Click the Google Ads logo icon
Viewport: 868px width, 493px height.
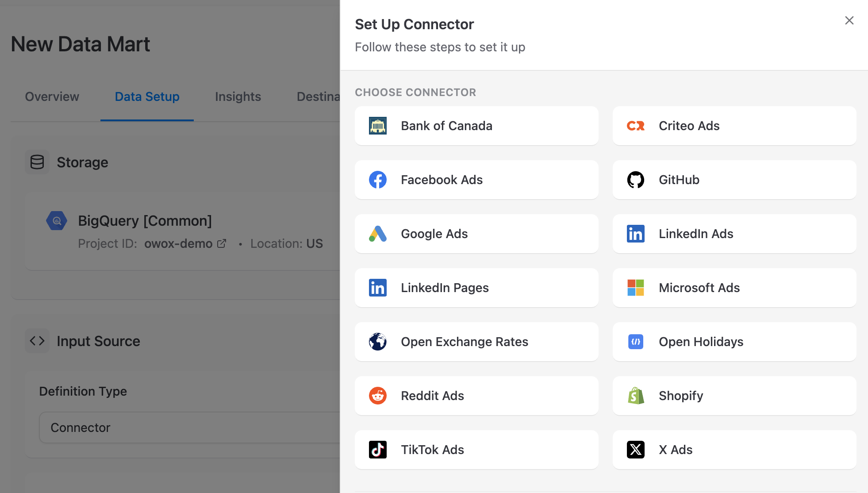pyautogui.click(x=377, y=234)
